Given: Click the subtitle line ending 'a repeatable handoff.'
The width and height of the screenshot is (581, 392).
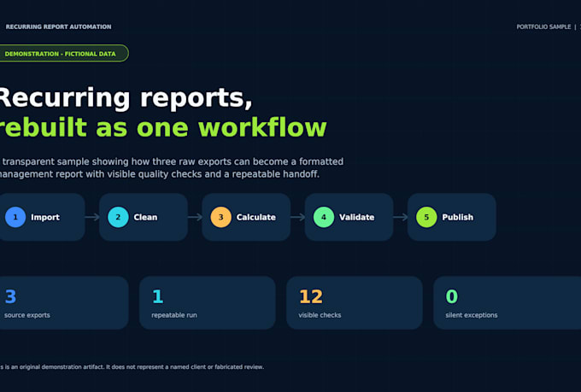Looking at the screenshot, I should [x=159, y=174].
